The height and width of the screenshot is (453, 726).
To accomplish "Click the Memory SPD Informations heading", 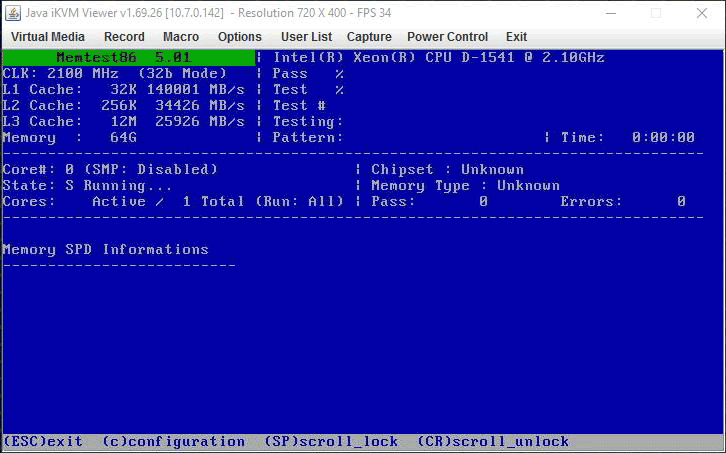I will (106, 250).
